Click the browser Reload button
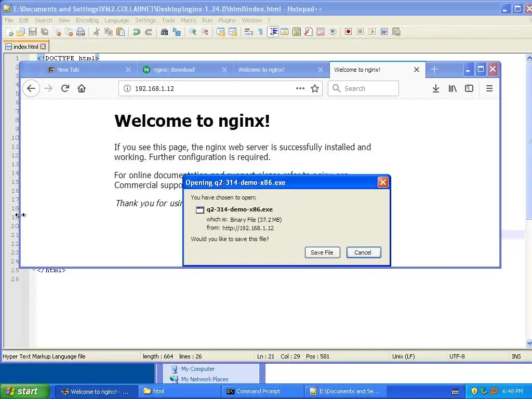 (65, 88)
